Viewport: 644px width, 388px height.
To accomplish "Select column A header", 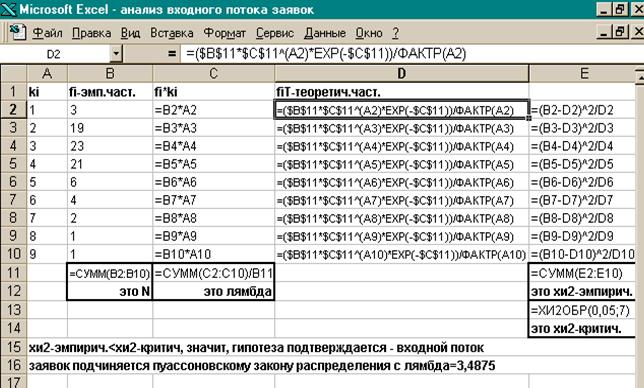I will tap(47, 74).
